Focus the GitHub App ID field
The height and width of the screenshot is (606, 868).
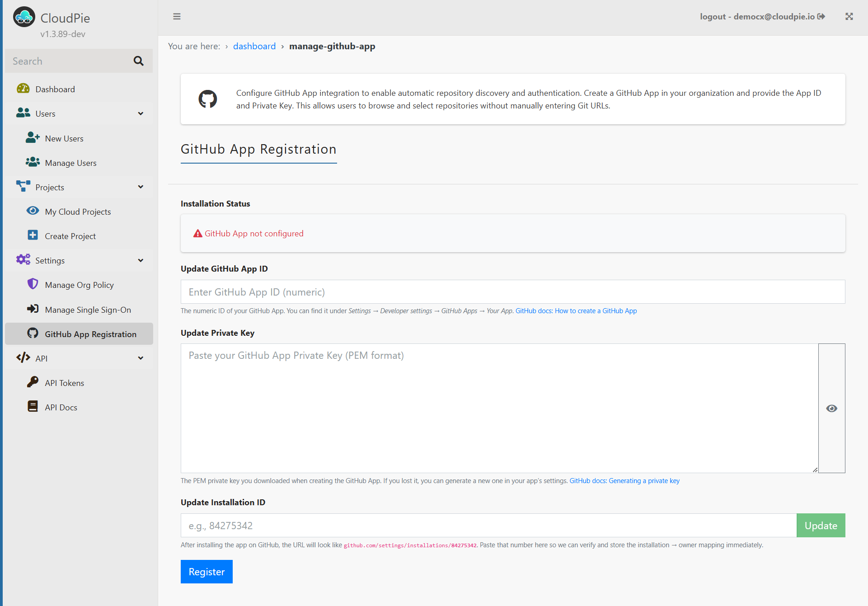coord(512,292)
